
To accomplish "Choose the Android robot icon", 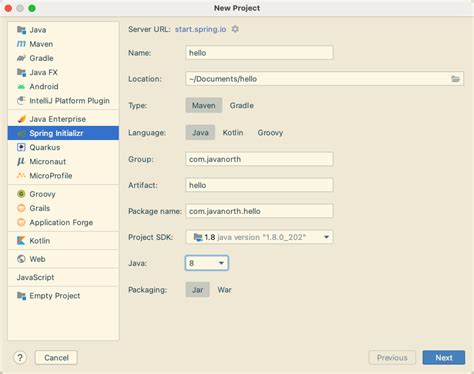I will tap(21, 87).
